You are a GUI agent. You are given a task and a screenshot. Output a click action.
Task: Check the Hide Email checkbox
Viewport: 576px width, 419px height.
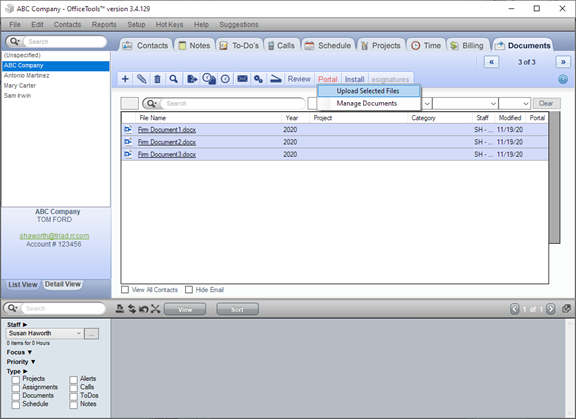[189, 290]
